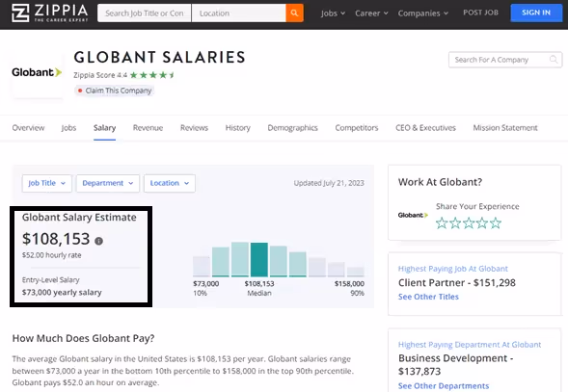The width and height of the screenshot is (568, 392).
Task: Switch to CEO & Executives tab
Action: [425, 128]
